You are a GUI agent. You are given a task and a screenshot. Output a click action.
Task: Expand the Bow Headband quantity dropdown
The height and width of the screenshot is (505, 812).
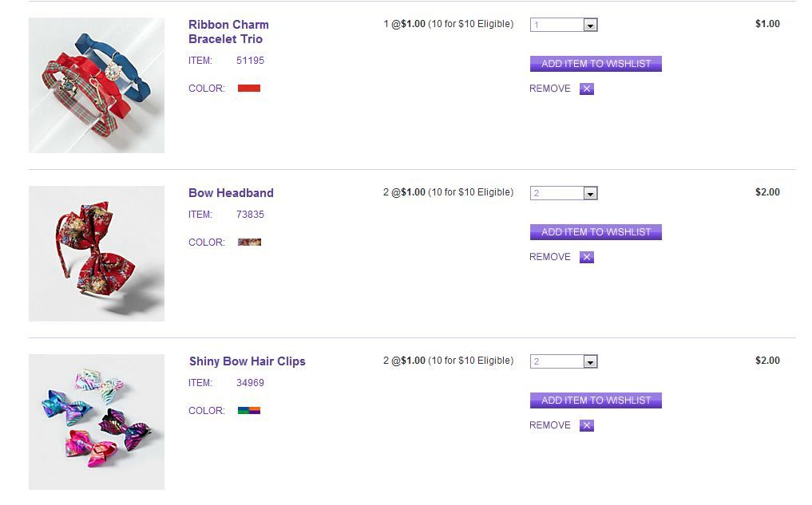pos(564,193)
